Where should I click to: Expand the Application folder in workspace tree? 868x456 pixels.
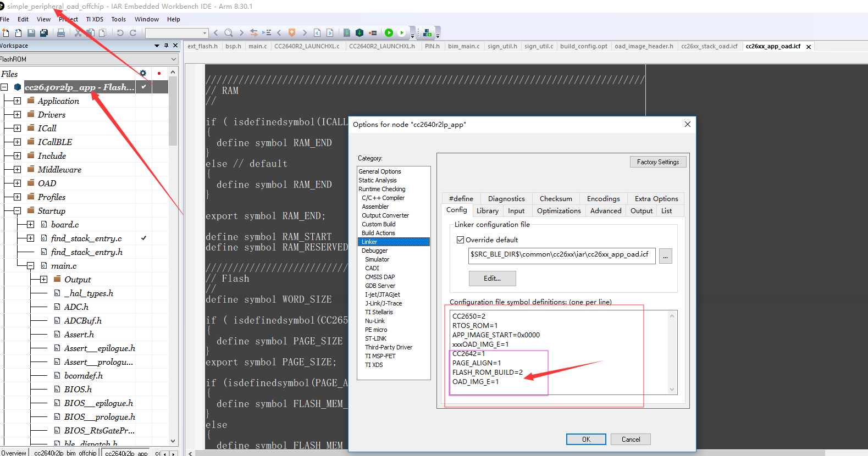point(17,101)
